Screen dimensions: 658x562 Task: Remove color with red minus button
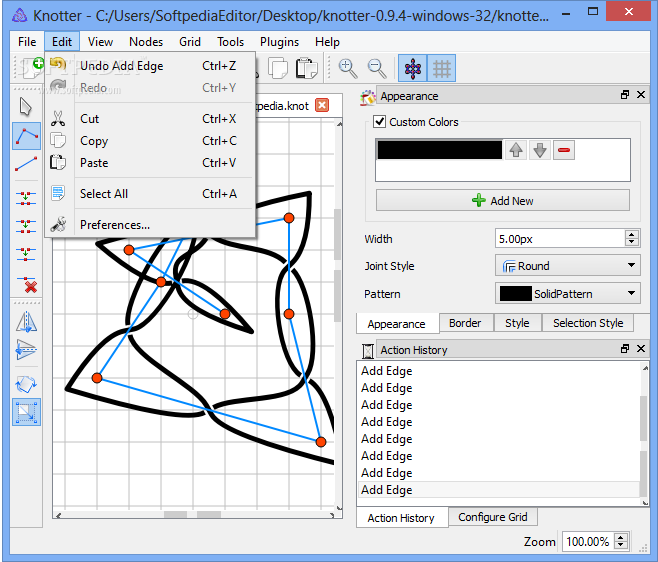click(x=564, y=150)
